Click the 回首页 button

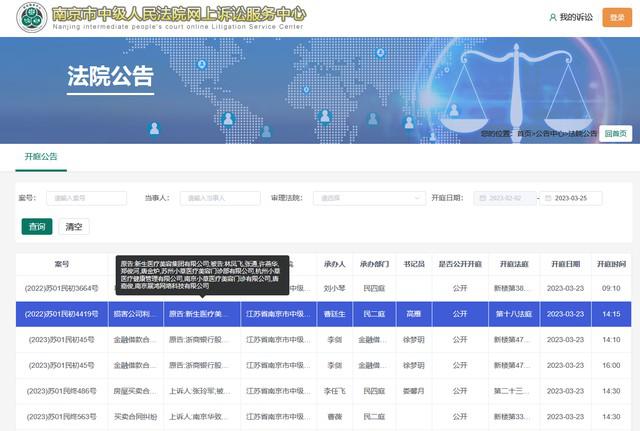(x=619, y=133)
